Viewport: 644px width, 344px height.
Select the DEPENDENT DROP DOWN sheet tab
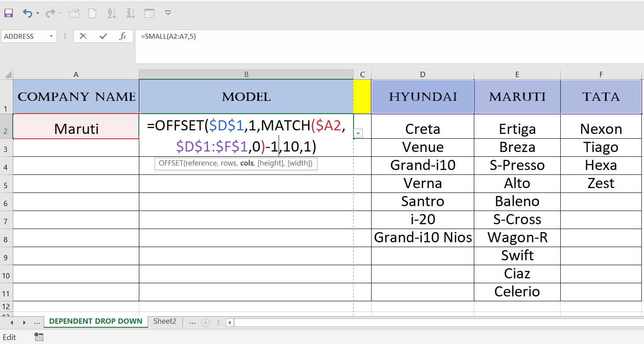[96, 322]
